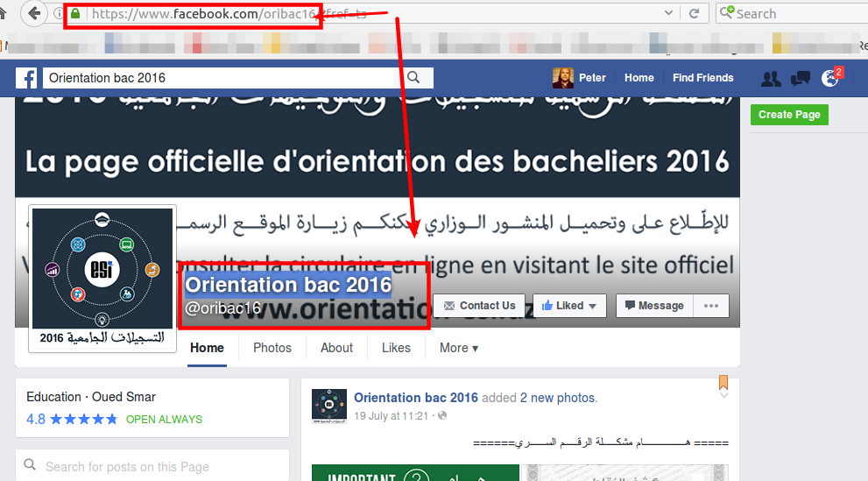The height and width of the screenshot is (481, 868).
Task: Switch to the Photos tab
Action: tap(272, 348)
